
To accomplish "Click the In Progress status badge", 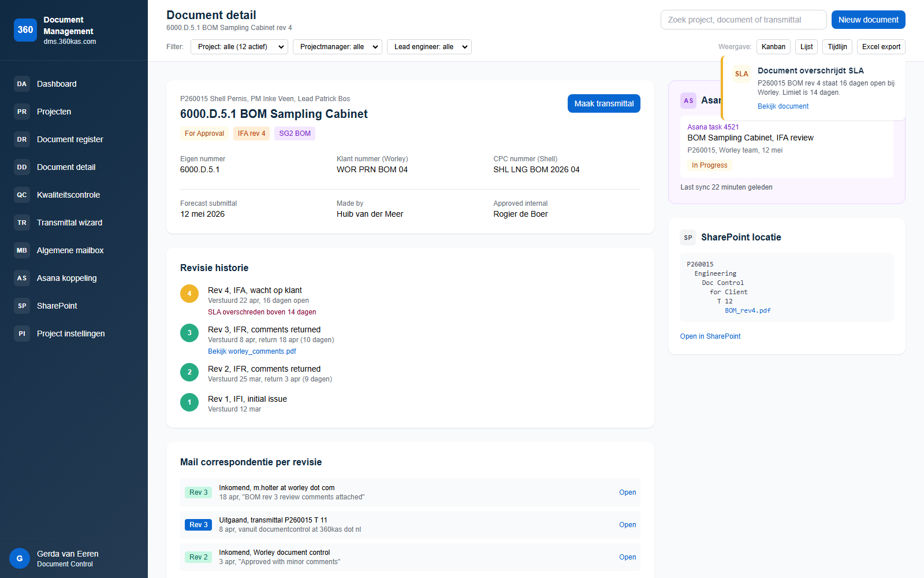I will 710,165.
